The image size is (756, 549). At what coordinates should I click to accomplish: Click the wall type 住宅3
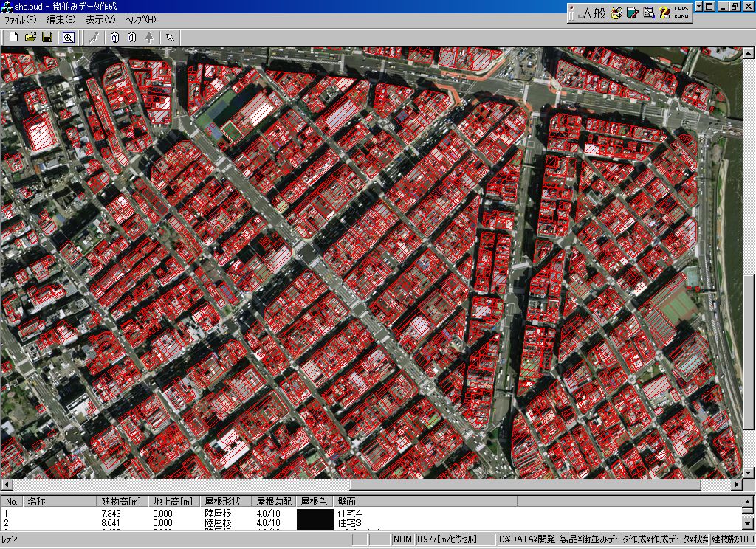[349, 523]
